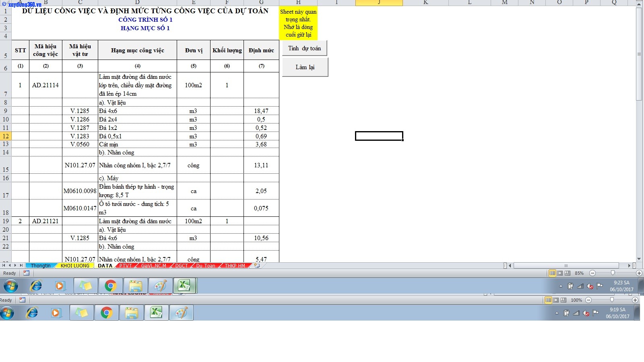Click first sheet navigation arrow
This screenshot has height=362, width=644.
tap(3, 265)
